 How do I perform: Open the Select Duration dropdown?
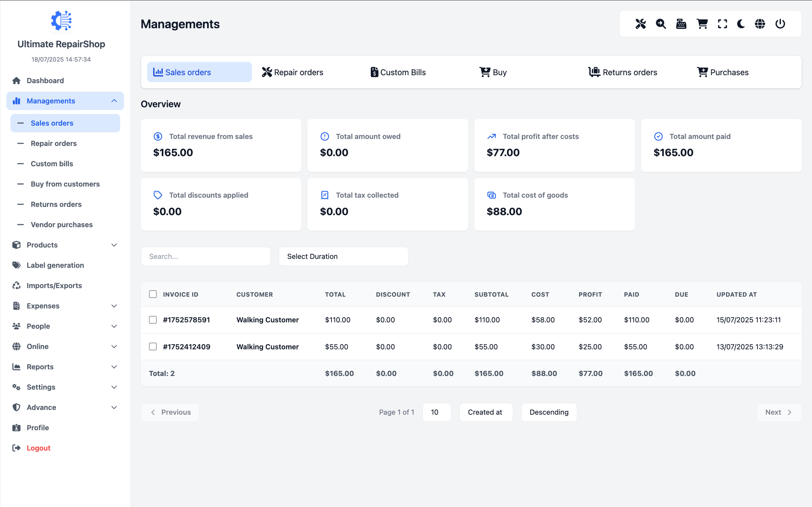(343, 256)
